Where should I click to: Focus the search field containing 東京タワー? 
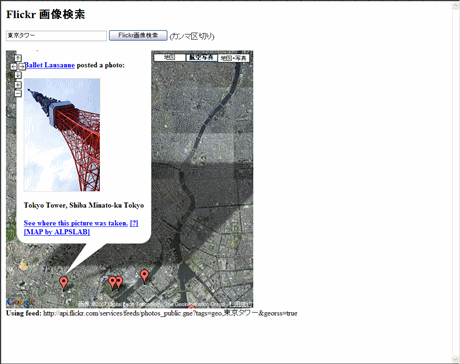(x=56, y=35)
